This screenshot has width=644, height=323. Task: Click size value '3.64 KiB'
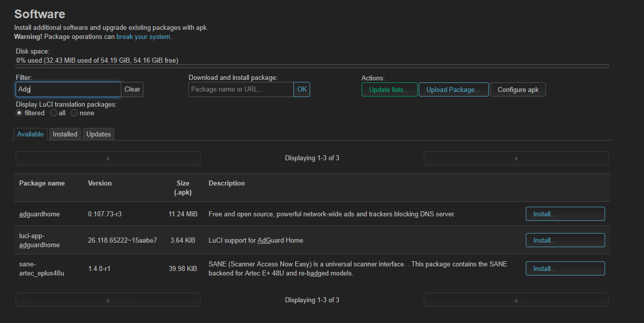184,240
